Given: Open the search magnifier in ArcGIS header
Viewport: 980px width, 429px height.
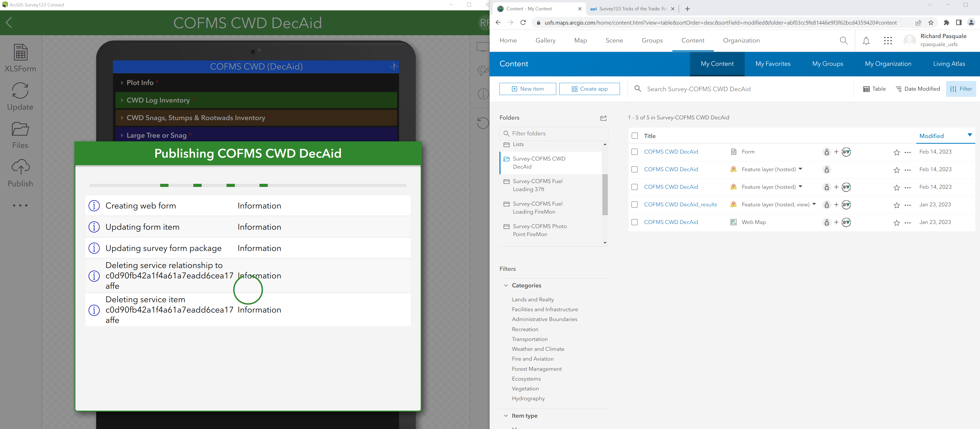Looking at the screenshot, I should (x=843, y=41).
